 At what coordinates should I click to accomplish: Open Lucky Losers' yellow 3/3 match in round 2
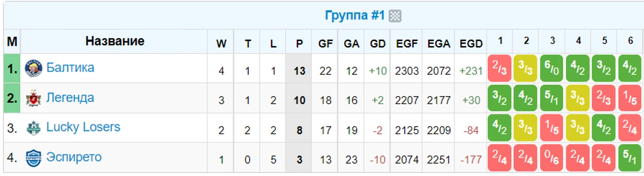526,128
